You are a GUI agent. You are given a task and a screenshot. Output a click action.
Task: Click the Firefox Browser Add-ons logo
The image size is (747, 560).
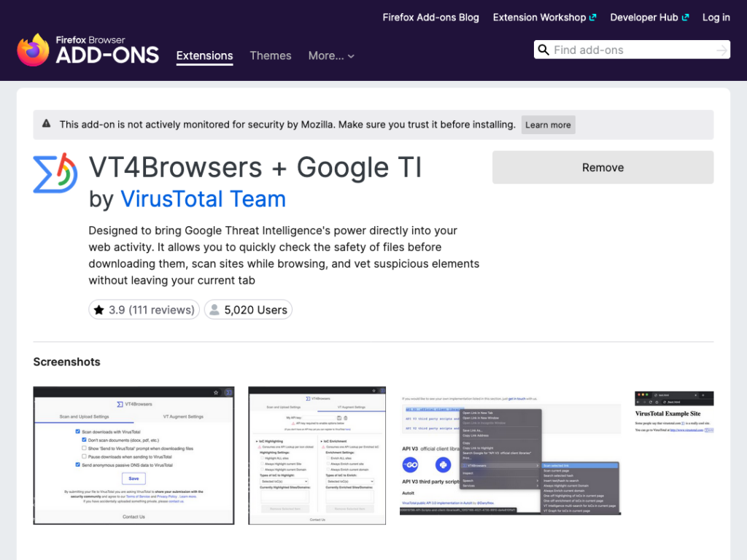[88, 48]
